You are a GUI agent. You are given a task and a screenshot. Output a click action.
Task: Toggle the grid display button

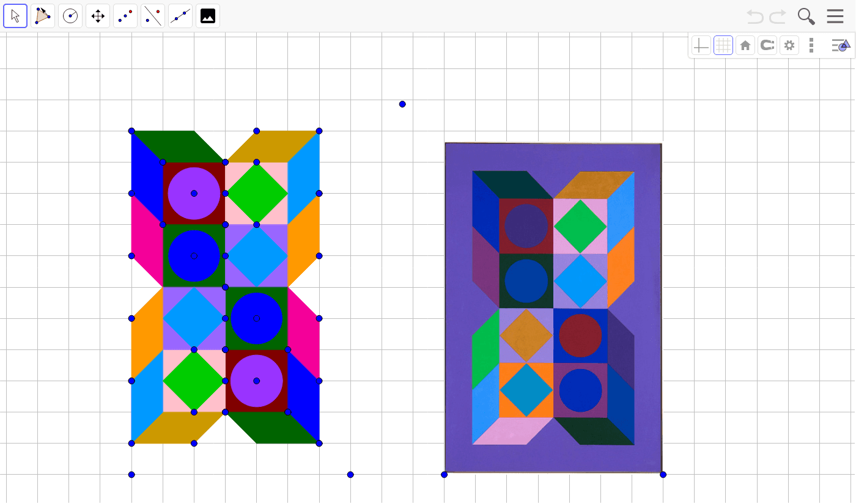pyautogui.click(x=723, y=45)
